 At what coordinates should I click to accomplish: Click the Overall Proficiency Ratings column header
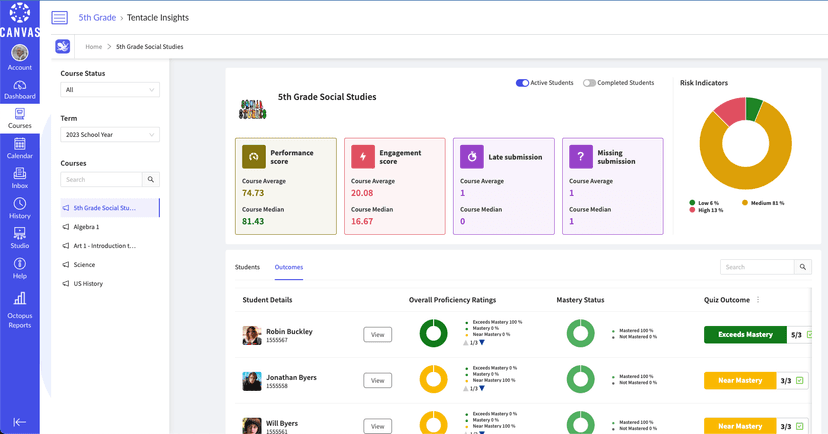point(453,300)
